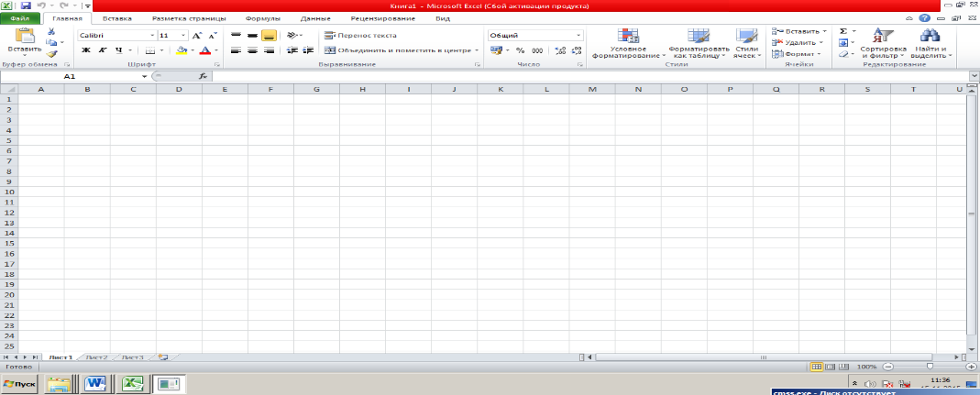
Task: Toggle Перенос текста wrap text
Action: tap(360, 36)
